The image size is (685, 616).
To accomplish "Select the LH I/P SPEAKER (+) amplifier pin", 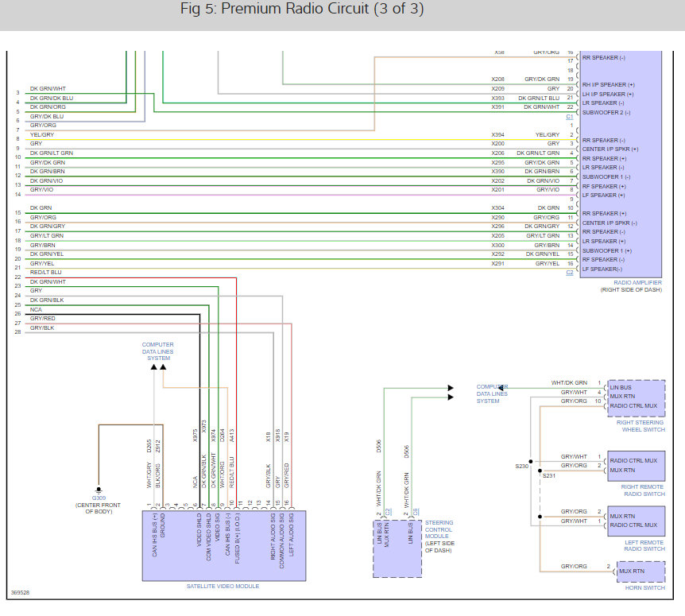I will pyautogui.click(x=608, y=94).
